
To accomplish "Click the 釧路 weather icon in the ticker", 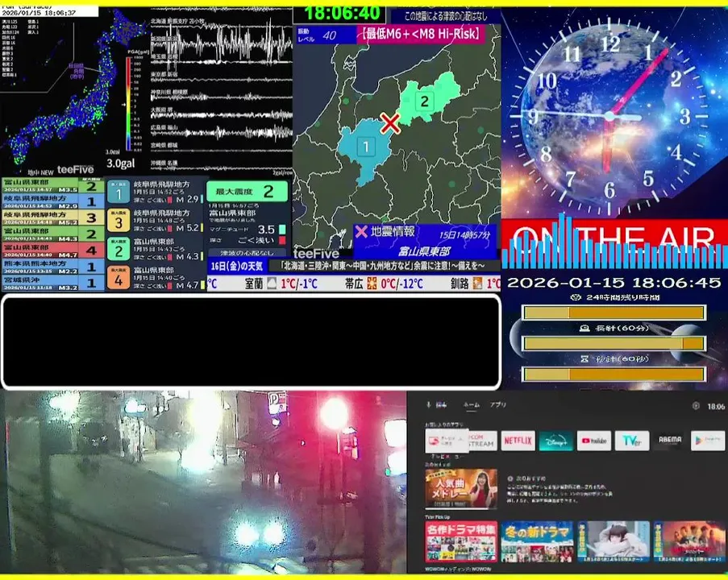I will pos(476,284).
